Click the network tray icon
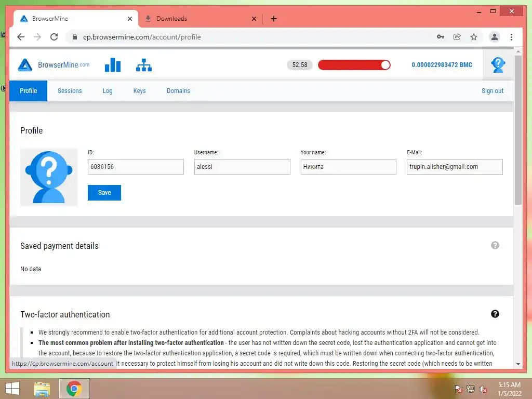The image size is (532, 399). [x=471, y=389]
